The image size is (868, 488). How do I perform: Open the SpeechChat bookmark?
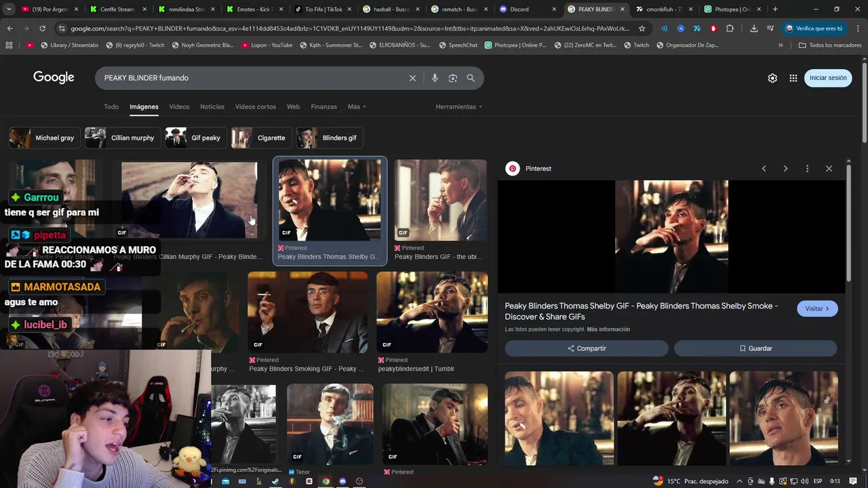click(x=458, y=45)
